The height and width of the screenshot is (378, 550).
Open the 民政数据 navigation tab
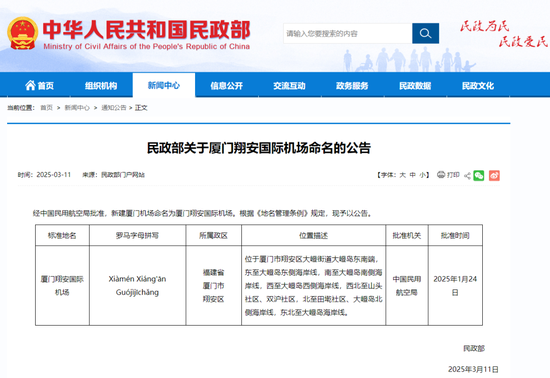coord(415,86)
